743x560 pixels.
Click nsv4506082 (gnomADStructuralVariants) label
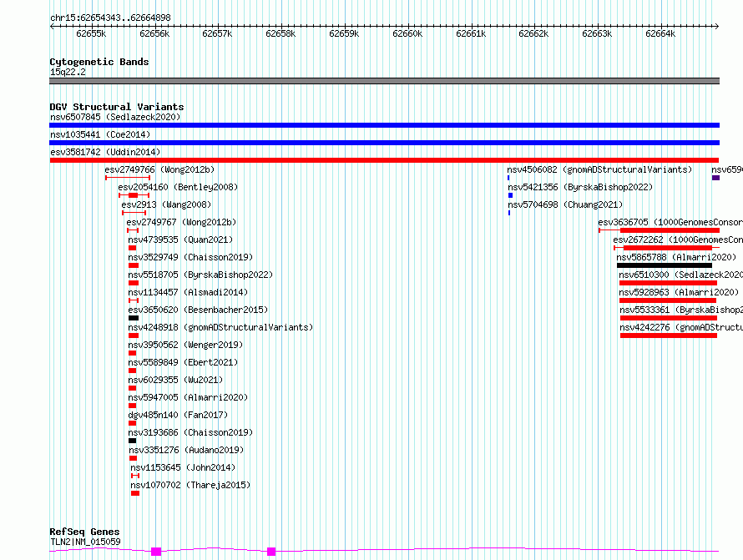[x=599, y=169]
